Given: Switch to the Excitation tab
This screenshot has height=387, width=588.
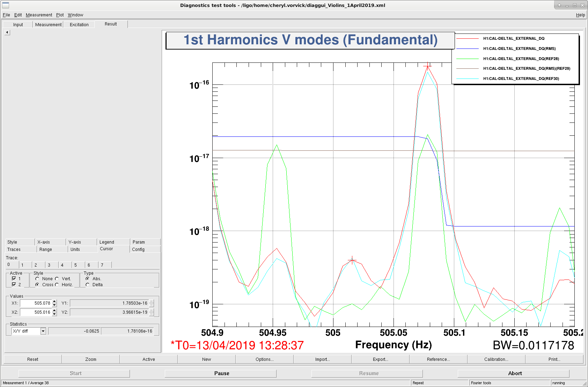Looking at the screenshot, I should (x=79, y=24).
